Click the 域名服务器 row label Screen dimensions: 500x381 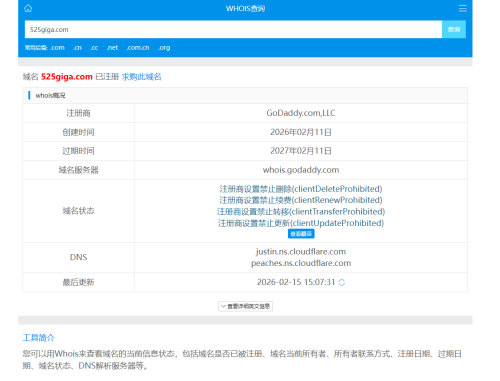tap(78, 170)
